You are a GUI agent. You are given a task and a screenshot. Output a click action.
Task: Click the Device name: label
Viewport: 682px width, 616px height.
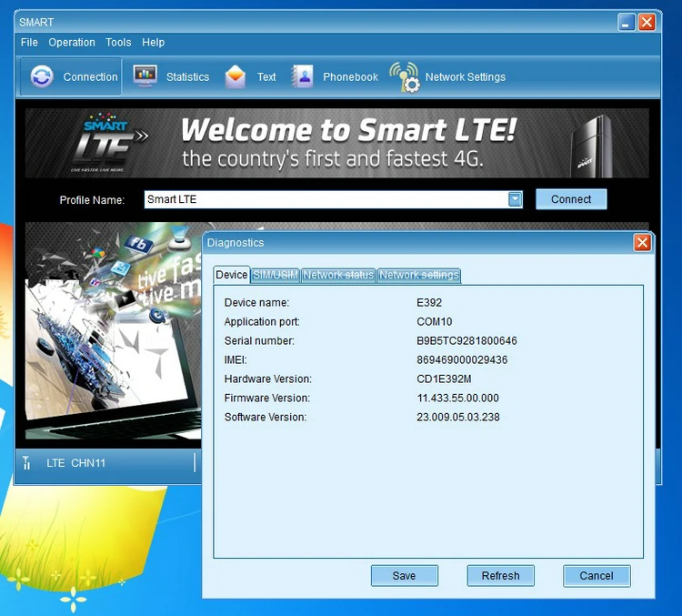coord(256,303)
